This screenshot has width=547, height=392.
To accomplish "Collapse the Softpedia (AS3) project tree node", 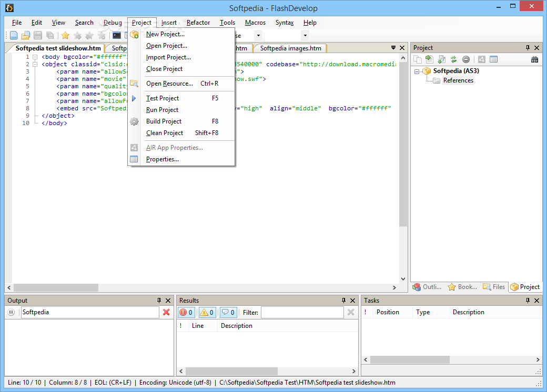I will [x=417, y=71].
